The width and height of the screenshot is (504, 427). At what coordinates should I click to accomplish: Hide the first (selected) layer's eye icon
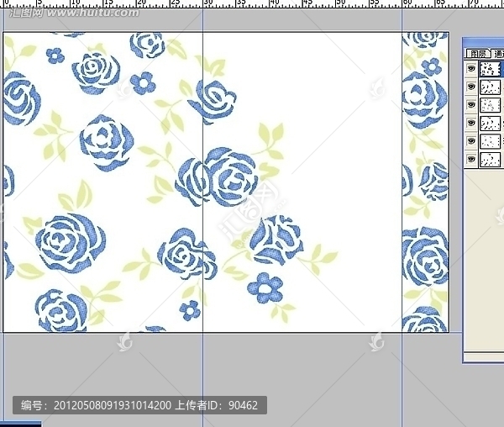[471, 68]
